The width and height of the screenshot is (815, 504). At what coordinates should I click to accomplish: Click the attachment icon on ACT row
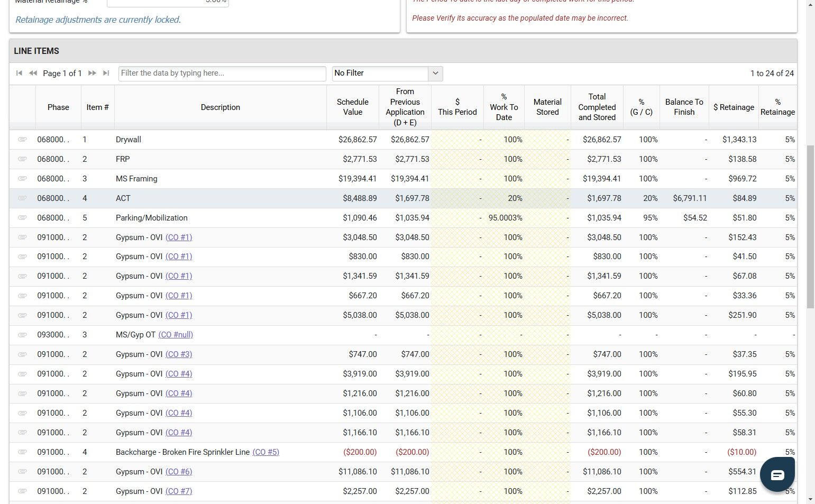pos(22,198)
